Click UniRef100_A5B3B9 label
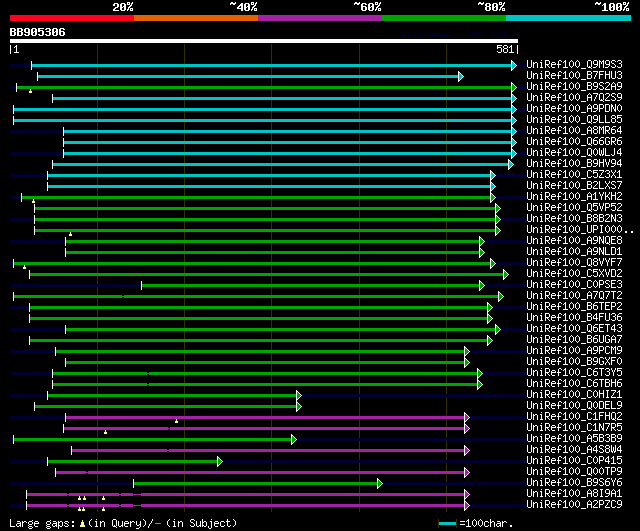Screen dimensions: 640x531 pos(574,439)
